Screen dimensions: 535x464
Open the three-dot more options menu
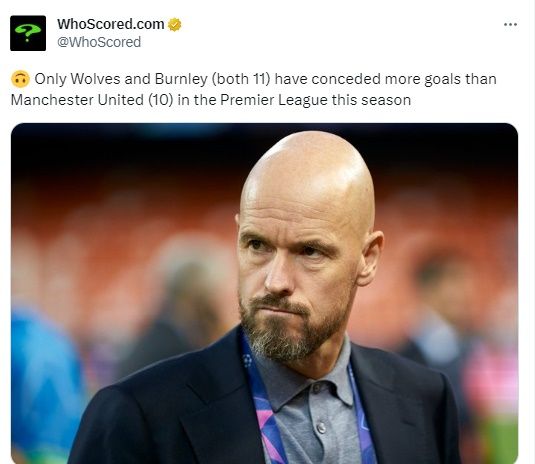510,25
